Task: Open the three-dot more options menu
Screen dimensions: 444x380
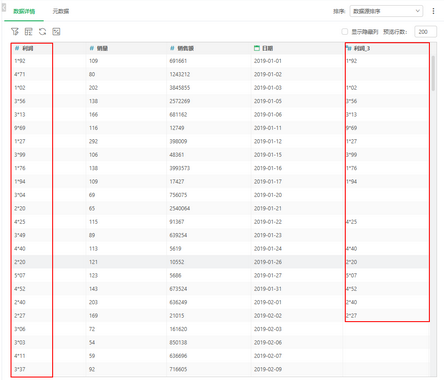Action: click(x=433, y=11)
